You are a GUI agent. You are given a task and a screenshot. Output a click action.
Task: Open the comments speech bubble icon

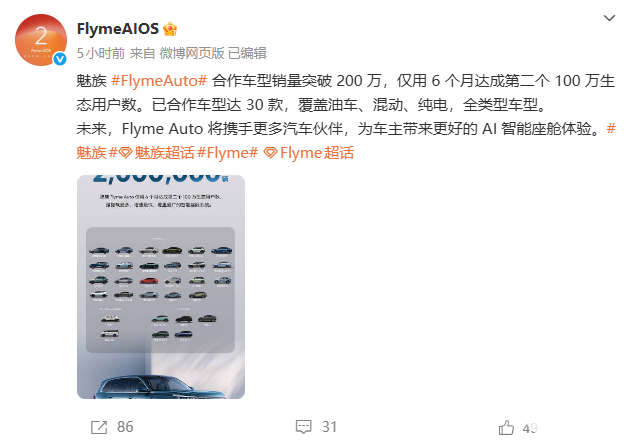(x=303, y=427)
